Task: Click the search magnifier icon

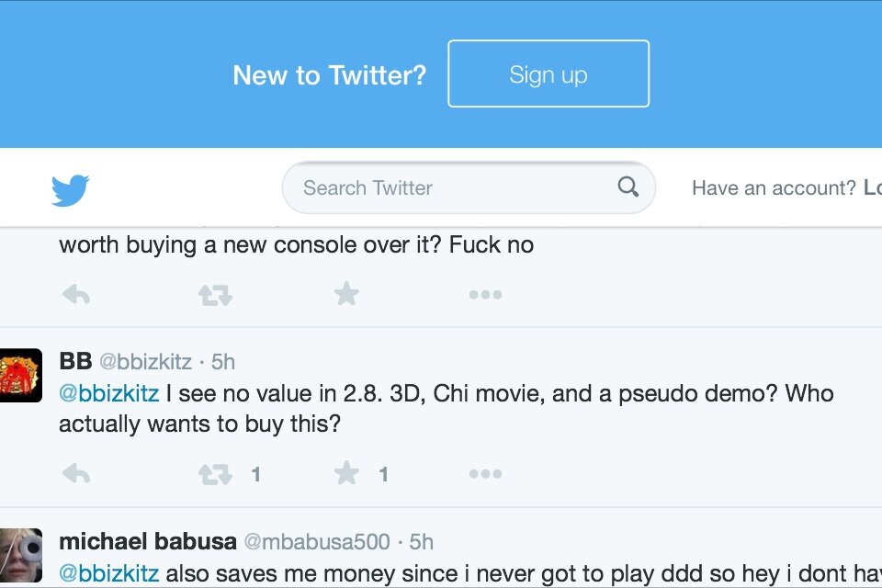Action: click(628, 187)
